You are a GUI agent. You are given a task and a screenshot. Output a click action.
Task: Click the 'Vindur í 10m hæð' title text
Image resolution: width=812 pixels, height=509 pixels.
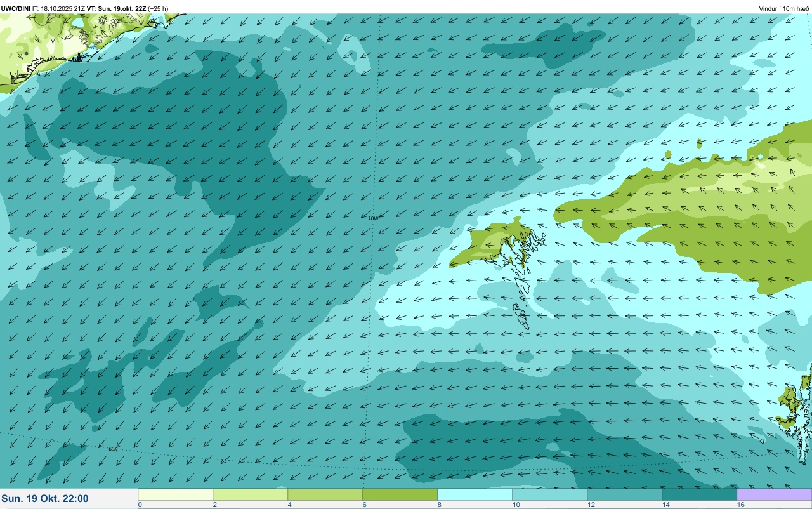click(784, 8)
